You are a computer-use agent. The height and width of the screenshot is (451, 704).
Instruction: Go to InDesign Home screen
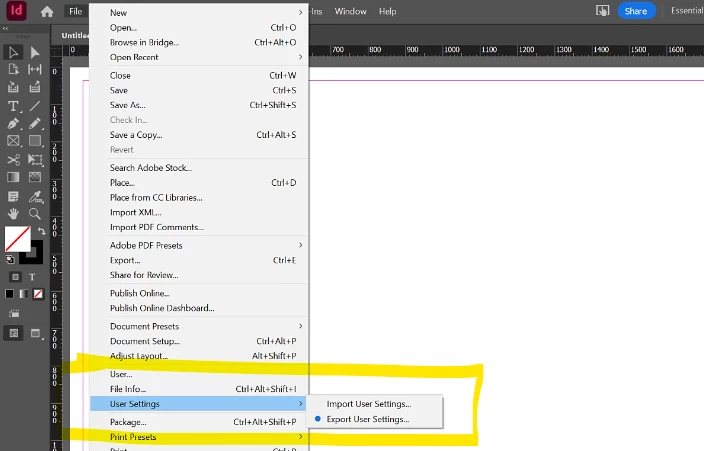(47, 12)
